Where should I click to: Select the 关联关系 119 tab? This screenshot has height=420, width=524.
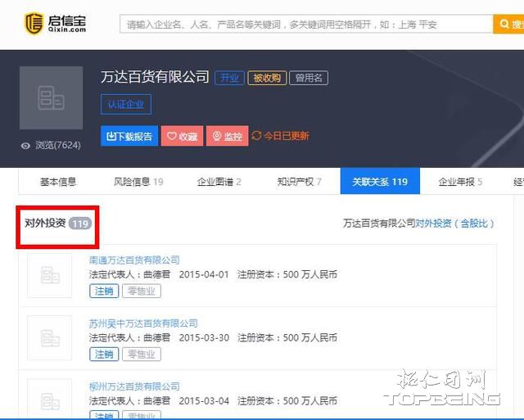tap(380, 181)
